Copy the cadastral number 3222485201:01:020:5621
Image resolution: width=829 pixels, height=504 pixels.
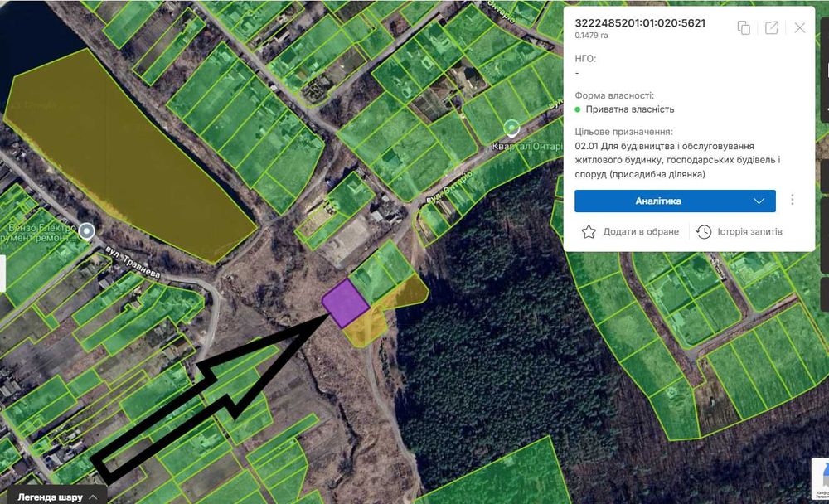[744, 28]
